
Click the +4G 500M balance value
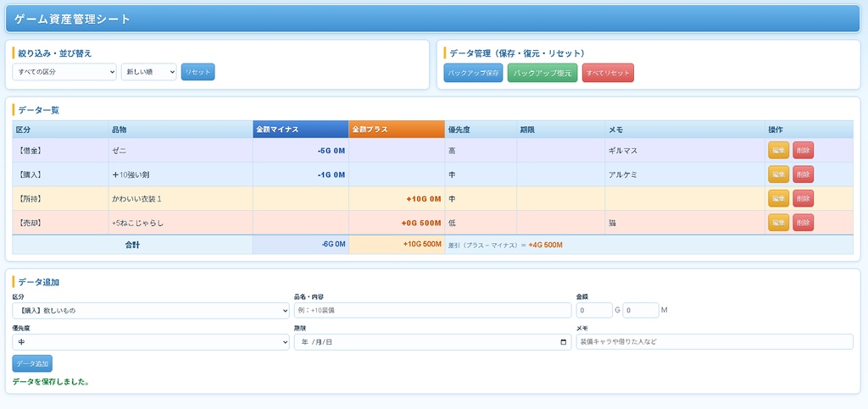pyautogui.click(x=545, y=245)
